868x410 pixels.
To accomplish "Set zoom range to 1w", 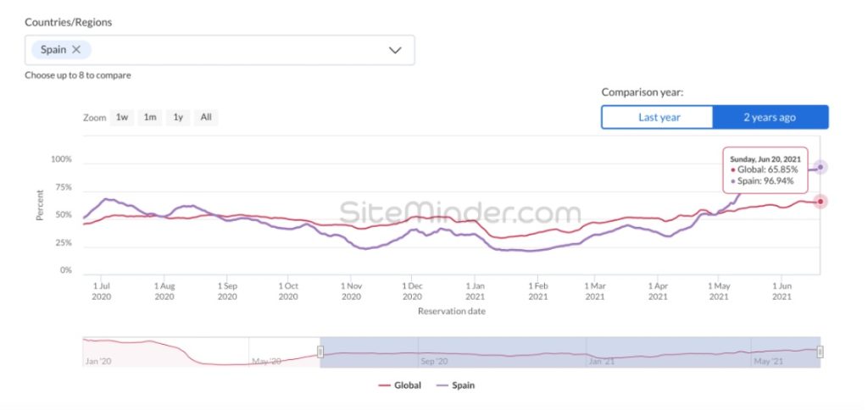I will [122, 118].
